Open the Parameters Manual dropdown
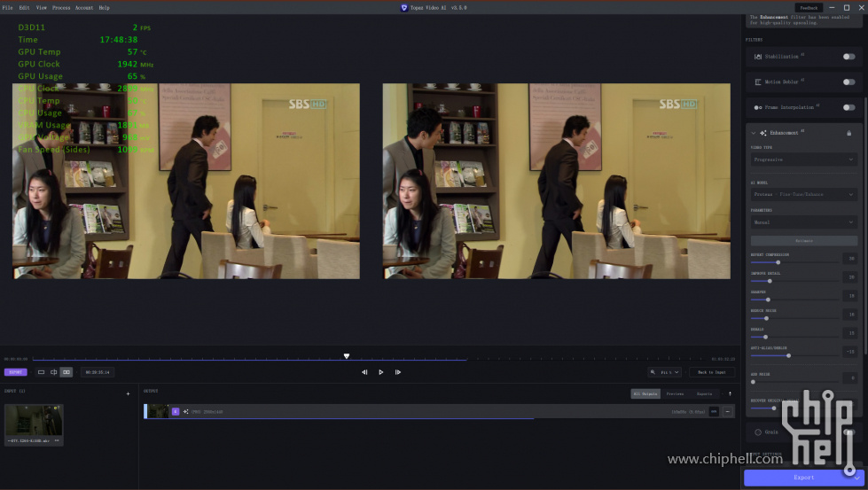 click(804, 222)
